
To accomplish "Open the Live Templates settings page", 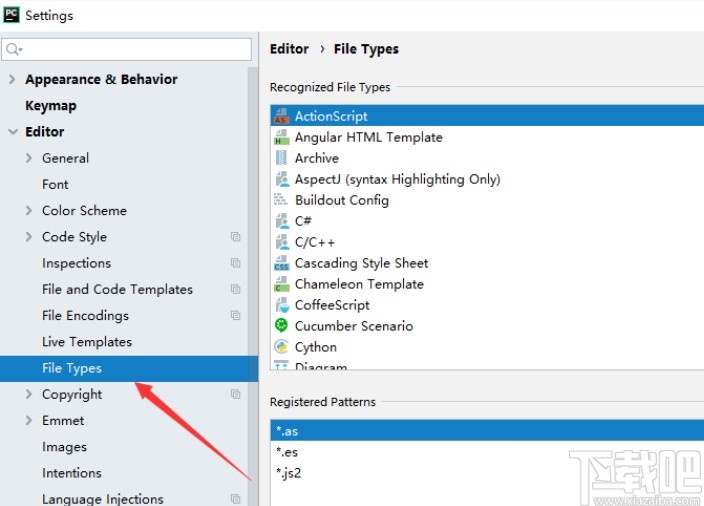I will tap(87, 342).
